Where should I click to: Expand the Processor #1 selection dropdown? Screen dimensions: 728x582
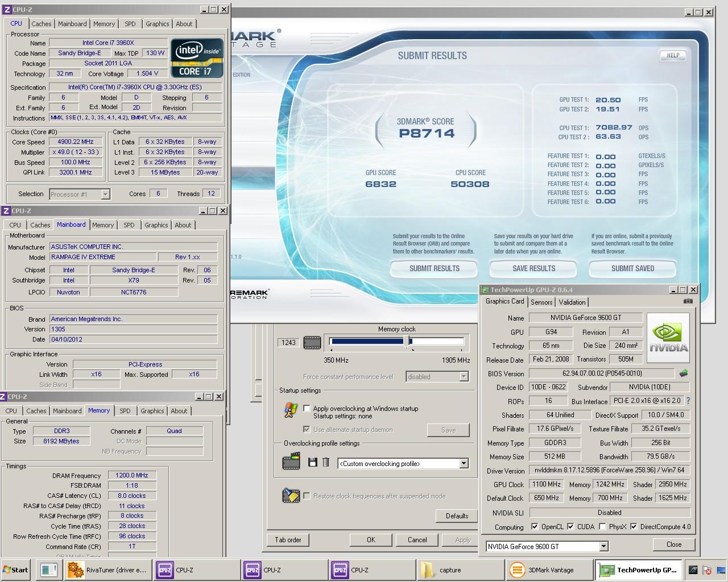105,194
